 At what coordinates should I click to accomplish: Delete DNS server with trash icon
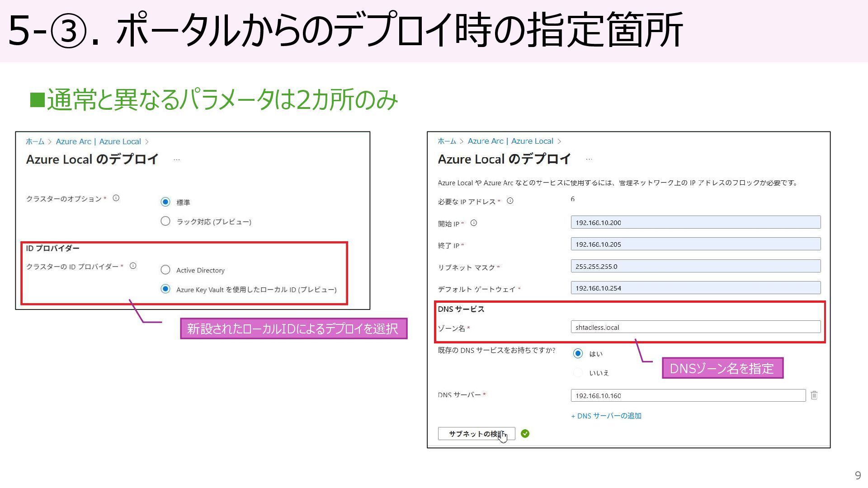814,395
